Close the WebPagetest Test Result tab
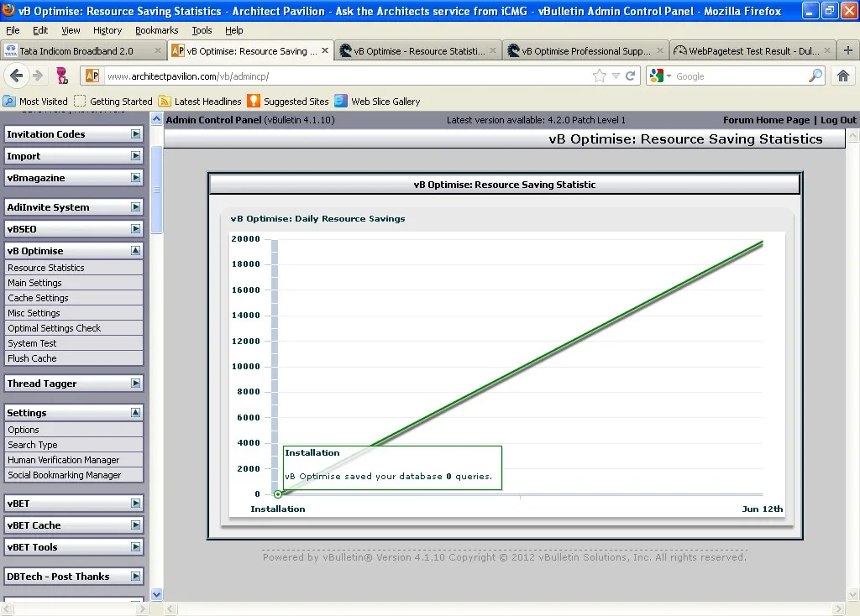The height and width of the screenshot is (616, 860). pyautogui.click(x=827, y=50)
